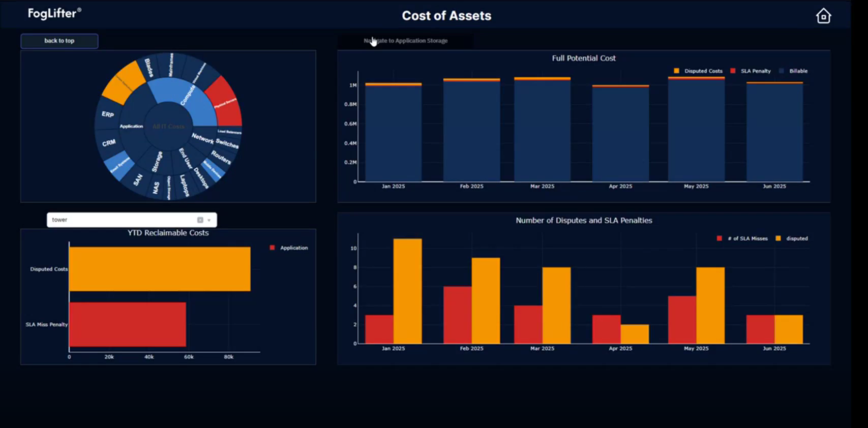This screenshot has width=868, height=428.
Task: Toggle # of SLA Misses legend entry
Action: pos(742,238)
